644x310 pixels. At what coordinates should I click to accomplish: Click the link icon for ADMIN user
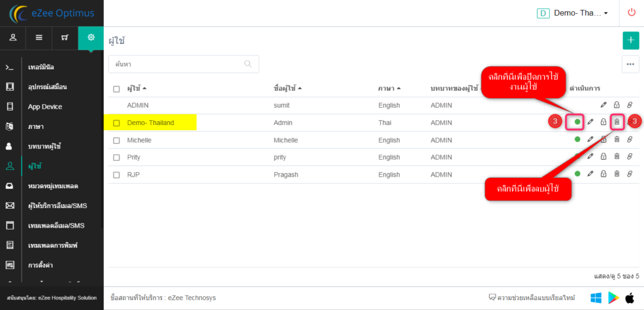pyautogui.click(x=630, y=105)
